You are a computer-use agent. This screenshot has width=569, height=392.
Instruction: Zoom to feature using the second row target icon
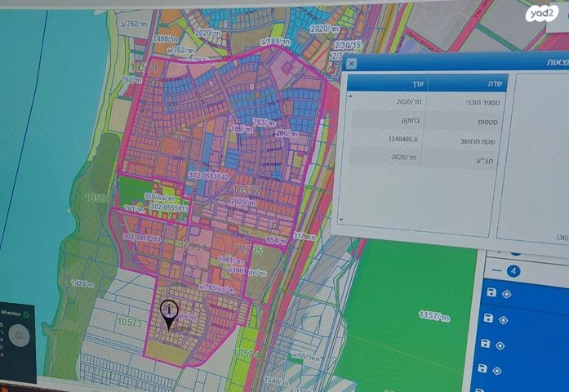point(504,318)
